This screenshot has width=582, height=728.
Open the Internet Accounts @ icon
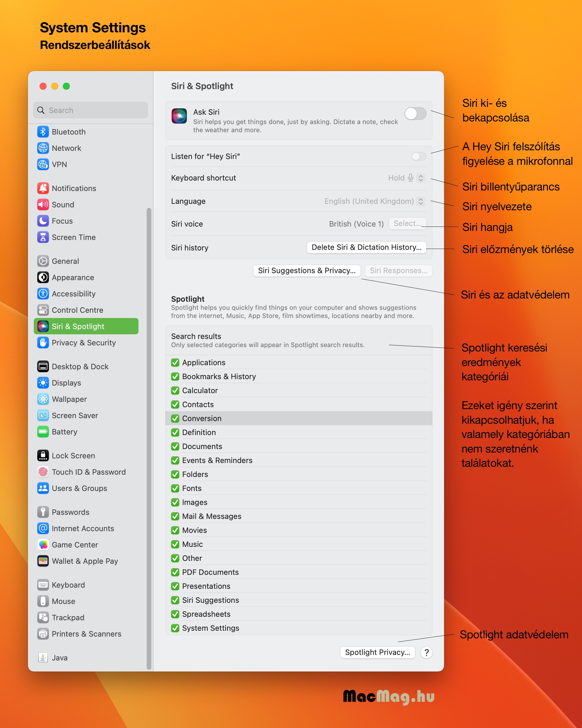point(43,529)
